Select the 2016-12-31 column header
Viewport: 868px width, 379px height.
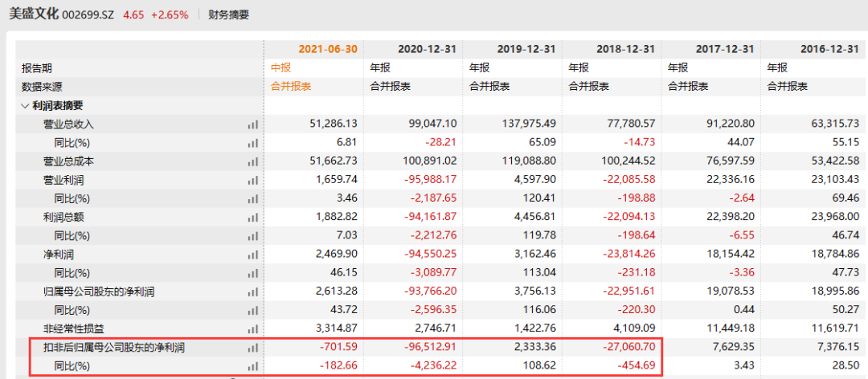click(825, 49)
